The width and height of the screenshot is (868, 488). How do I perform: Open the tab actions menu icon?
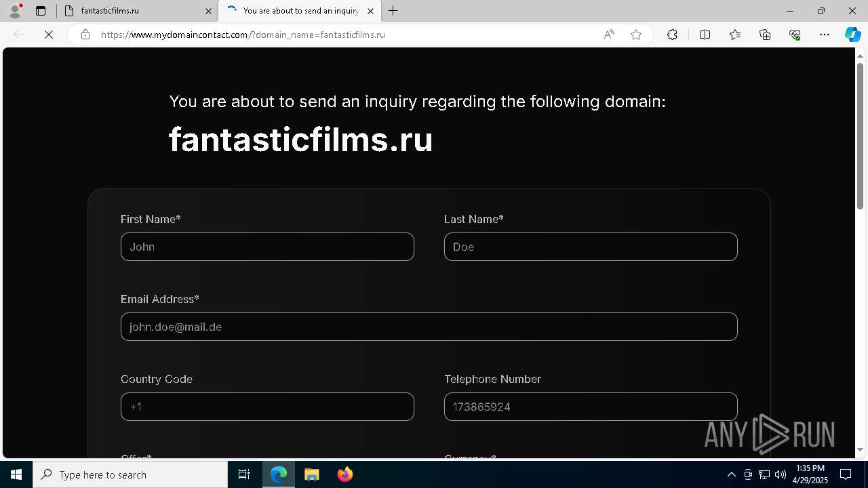click(41, 11)
